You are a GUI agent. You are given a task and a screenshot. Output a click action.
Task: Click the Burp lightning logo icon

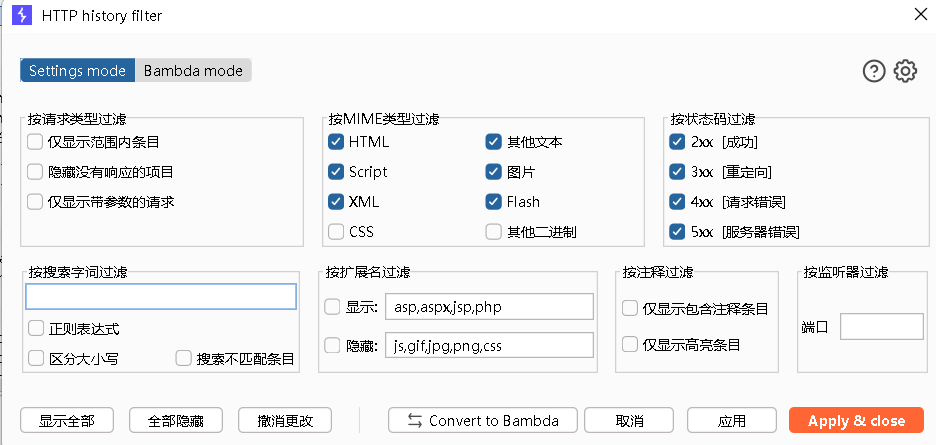22,15
